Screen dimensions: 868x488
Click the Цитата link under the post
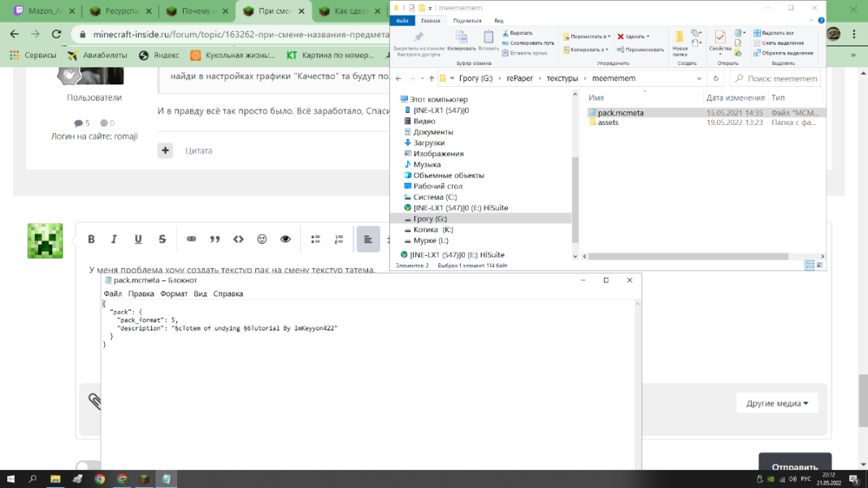199,151
